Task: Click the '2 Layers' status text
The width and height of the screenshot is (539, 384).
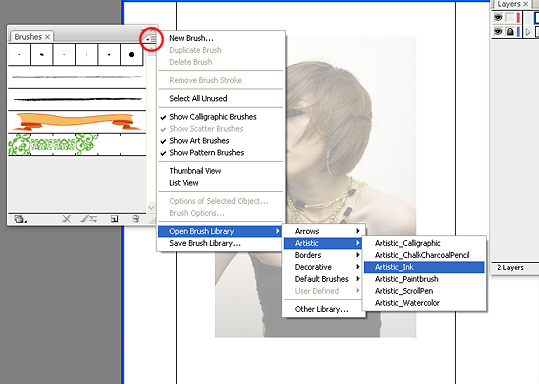Action: (x=510, y=267)
